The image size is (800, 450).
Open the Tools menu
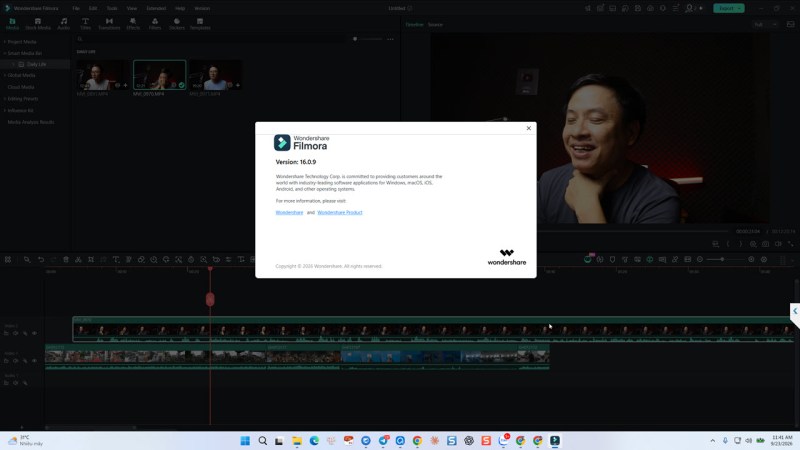point(112,8)
